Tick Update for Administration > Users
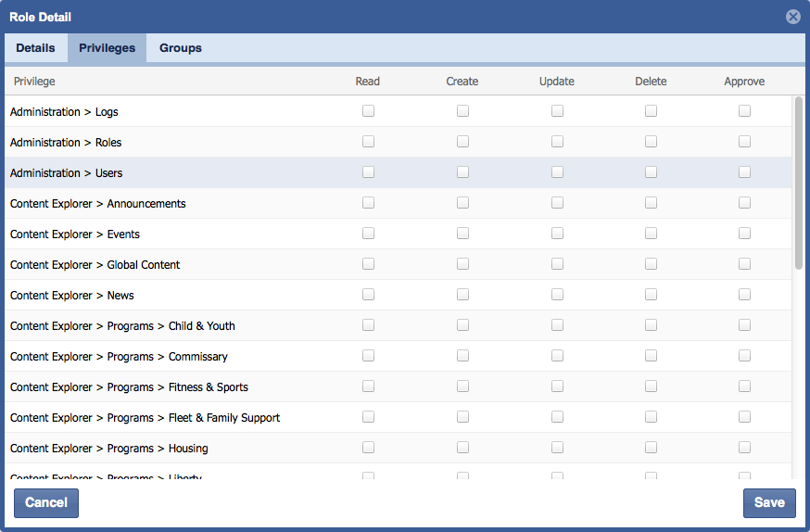 [x=557, y=172]
